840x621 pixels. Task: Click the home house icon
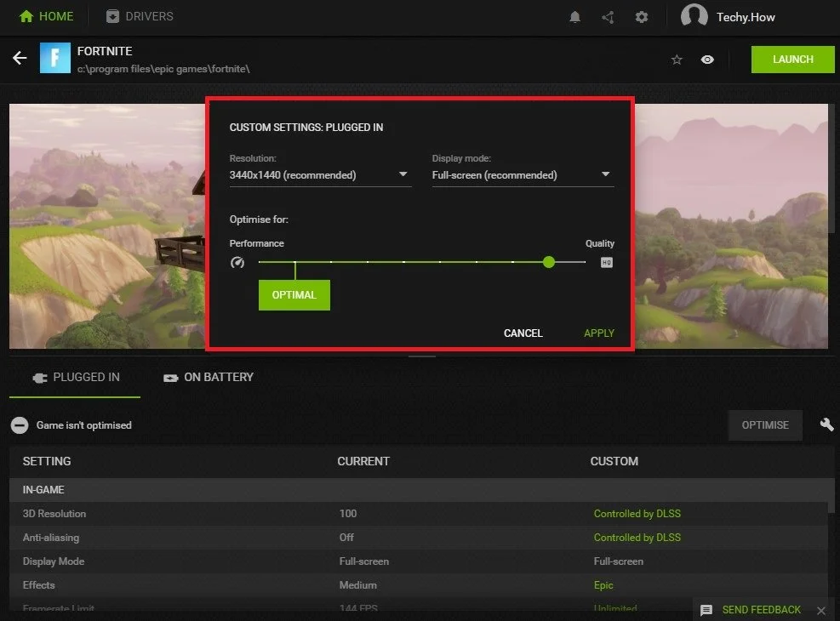(x=26, y=16)
